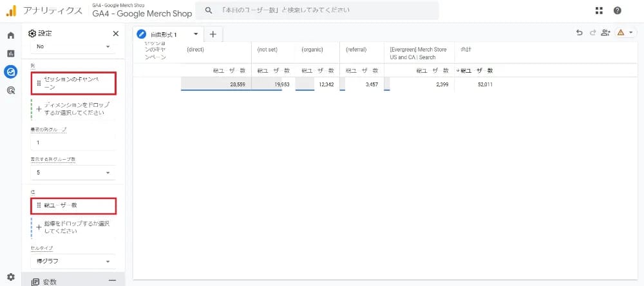Close the 設定 panel with X
The width and height of the screenshot is (644, 286).
[116, 33]
